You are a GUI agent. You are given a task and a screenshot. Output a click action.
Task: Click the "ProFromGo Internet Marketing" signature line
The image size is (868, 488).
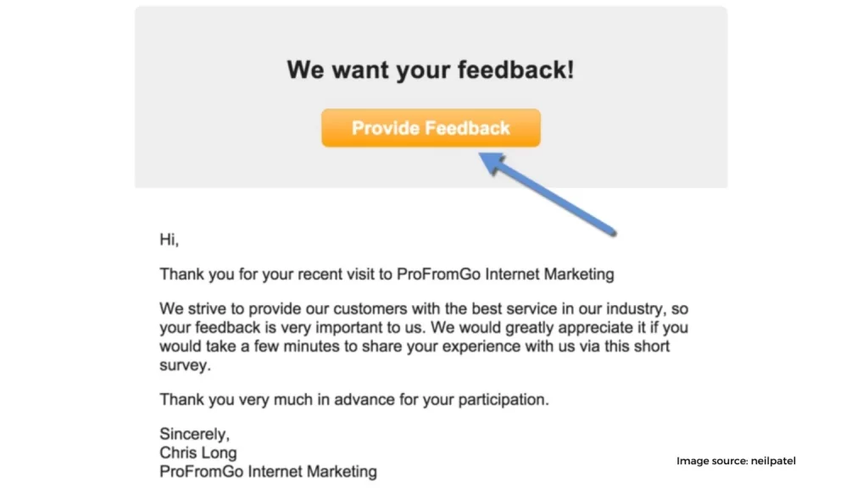click(268, 471)
